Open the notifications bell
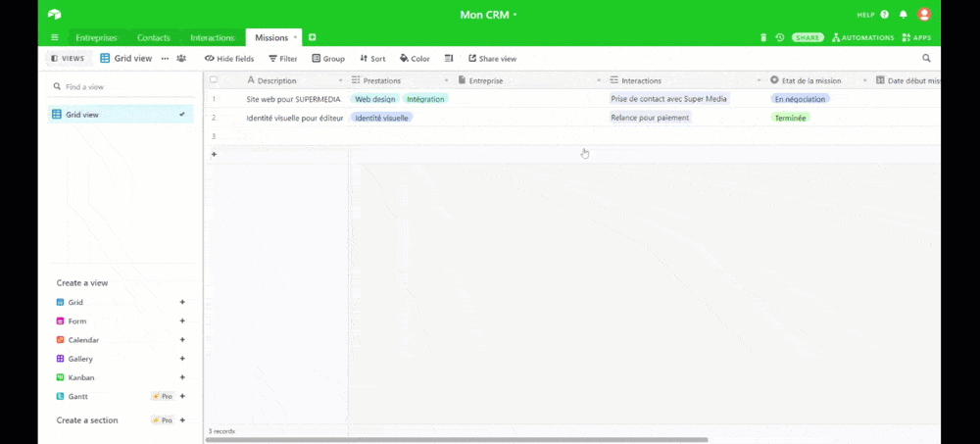 click(903, 15)
